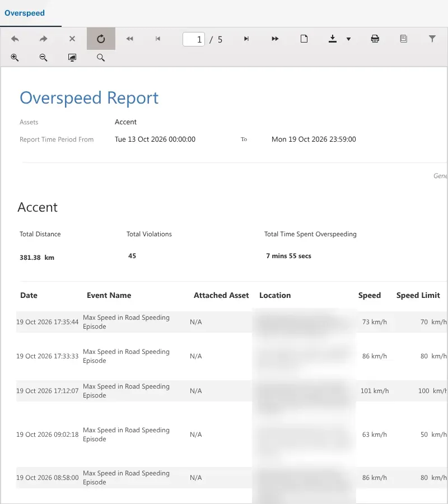Click the Attached Asset column header
This screenshot has width=448, height=504.
pyautogui.click(x=221, y=295)
